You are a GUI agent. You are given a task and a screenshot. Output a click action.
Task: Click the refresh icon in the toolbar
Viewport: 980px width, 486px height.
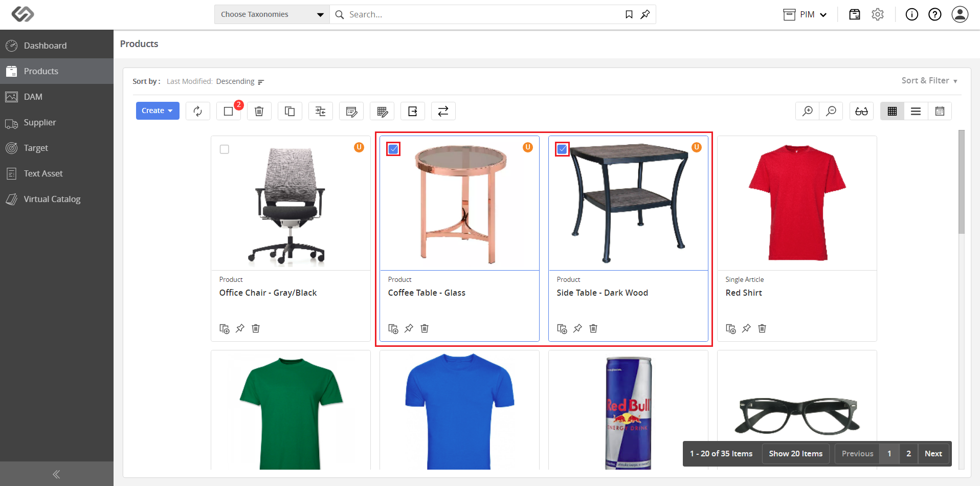tap(198, 111)
